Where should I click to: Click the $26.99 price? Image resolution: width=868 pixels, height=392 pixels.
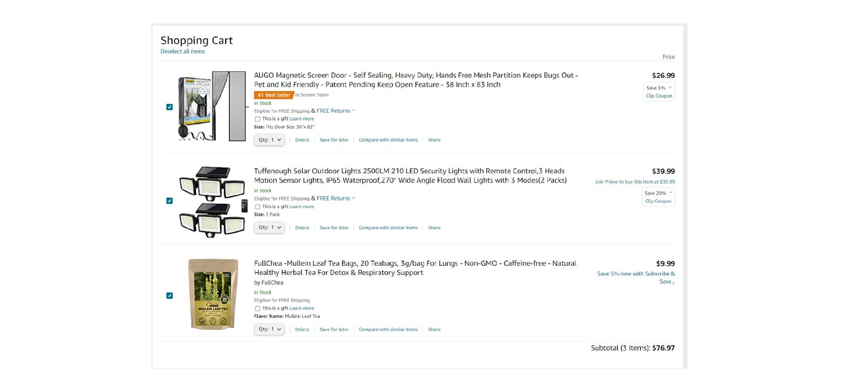[663, 75]
